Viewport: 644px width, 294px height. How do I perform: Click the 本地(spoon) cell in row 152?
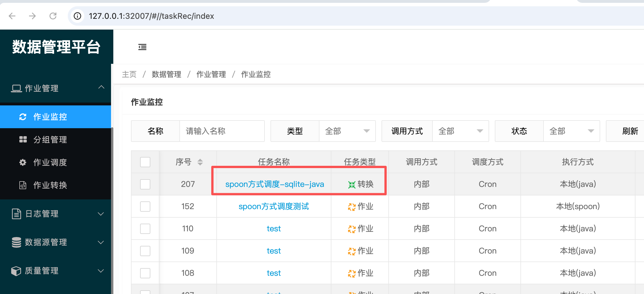tap(578, 207)
